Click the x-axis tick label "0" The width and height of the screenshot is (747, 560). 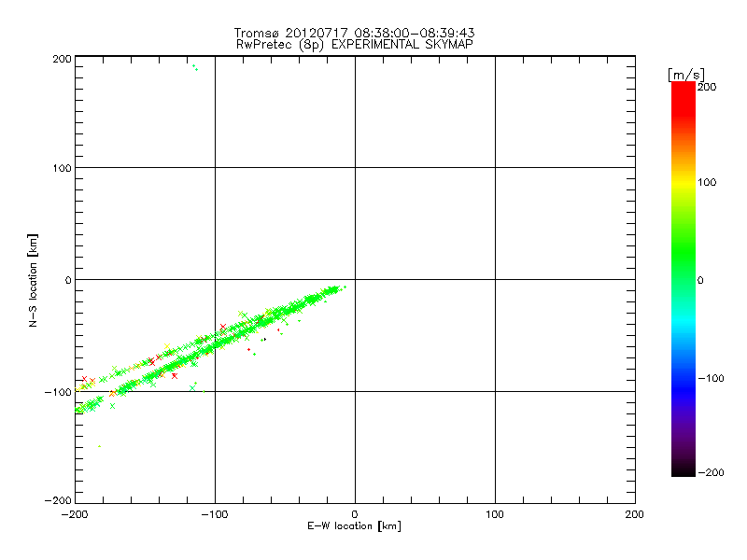355,514
